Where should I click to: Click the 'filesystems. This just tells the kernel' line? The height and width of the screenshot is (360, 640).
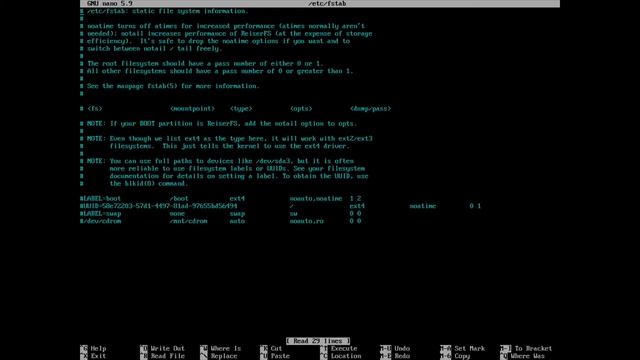pos(215,146)
